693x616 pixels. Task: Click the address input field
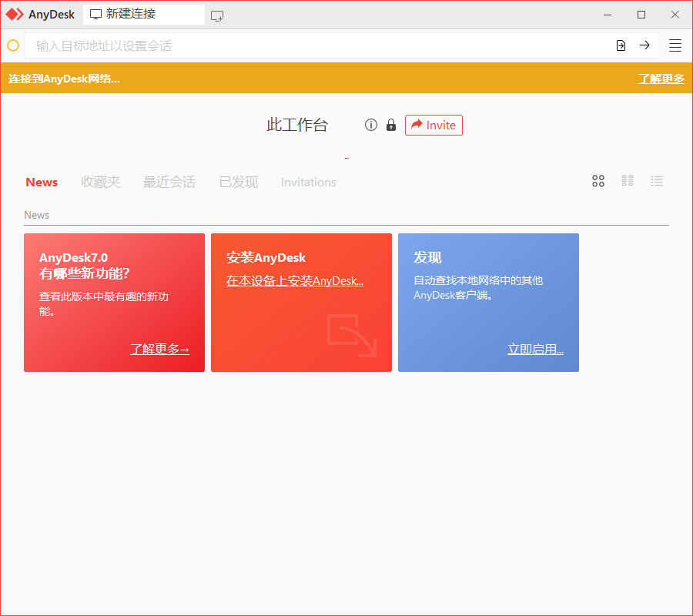point(308,45)
